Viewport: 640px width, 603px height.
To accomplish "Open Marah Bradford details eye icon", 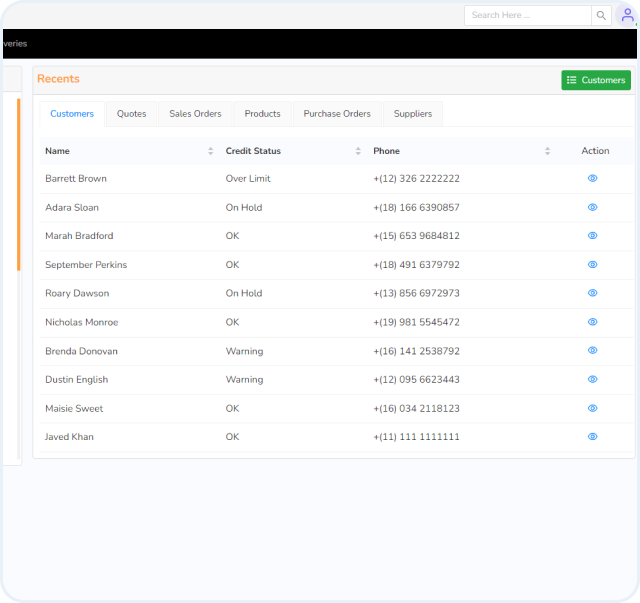I will [x=592, y=236].
